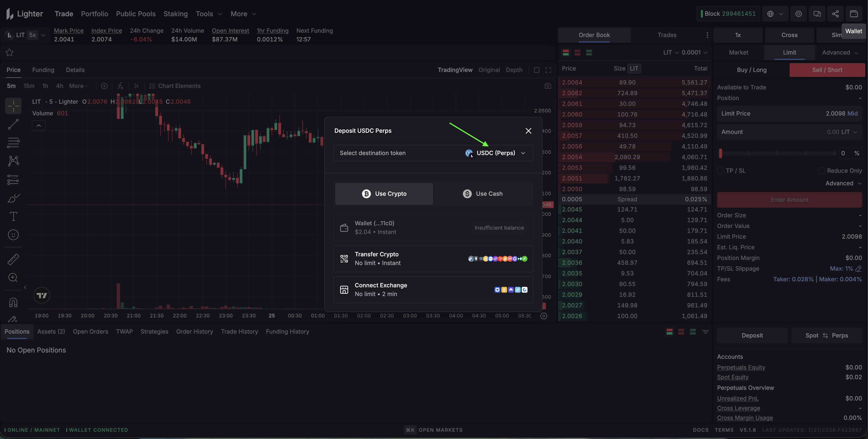Open chart settings gear near time axis
The height and width of the screenshot is (439, 868).
544,316
